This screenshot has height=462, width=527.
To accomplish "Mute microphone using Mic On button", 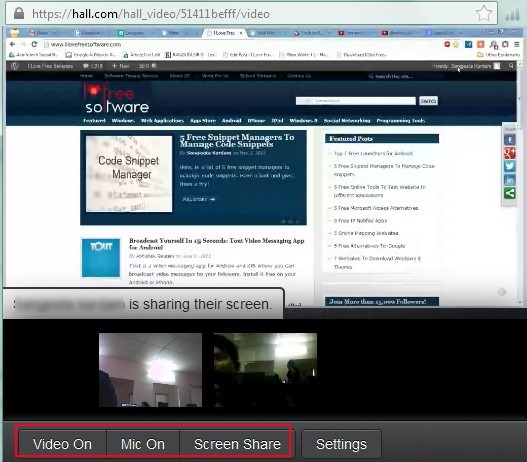I will (x=143, y=444).
